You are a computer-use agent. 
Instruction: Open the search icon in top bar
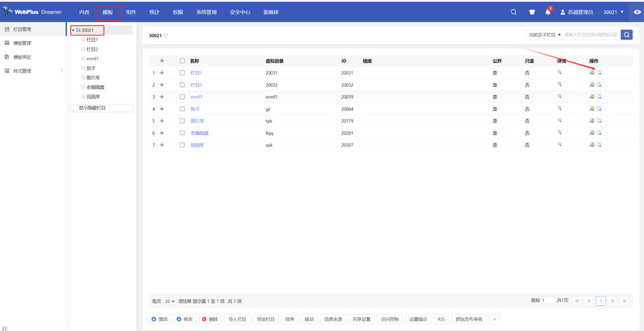[513, 12]
